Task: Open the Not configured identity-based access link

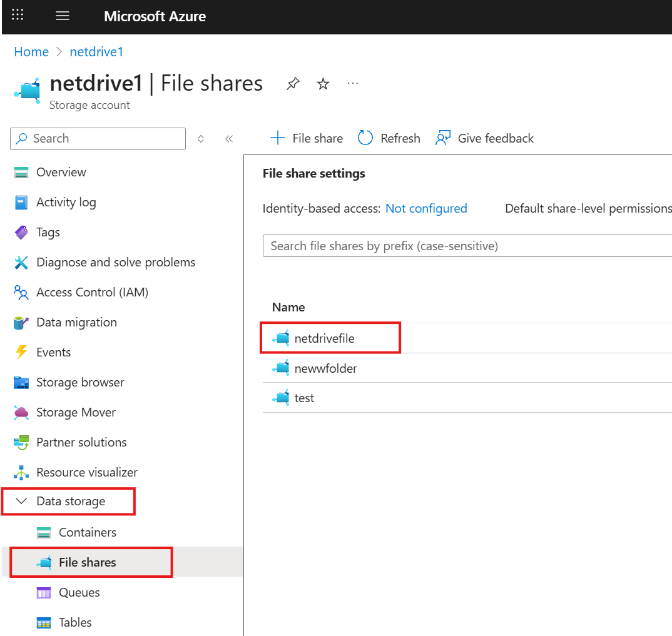Action: click(x=426, y=208)
